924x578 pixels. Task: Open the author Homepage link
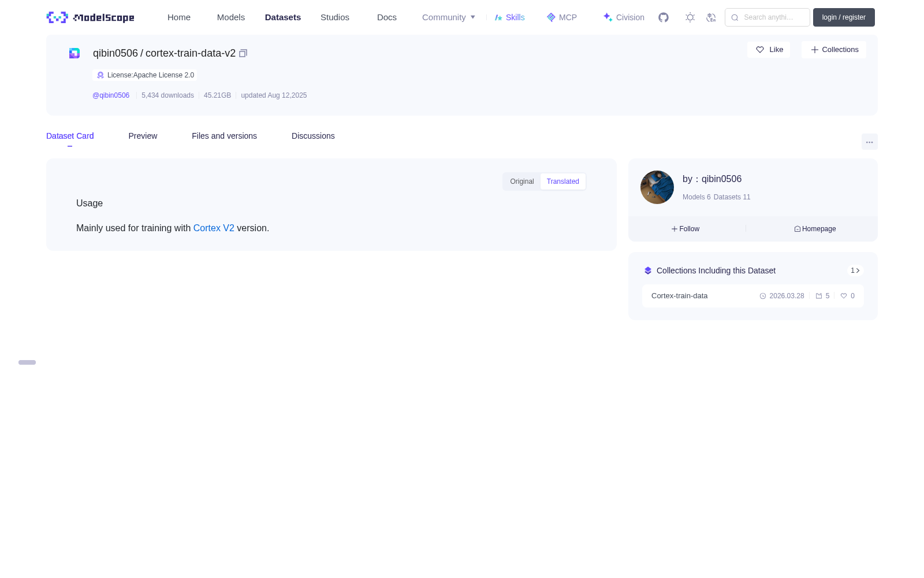815,229
